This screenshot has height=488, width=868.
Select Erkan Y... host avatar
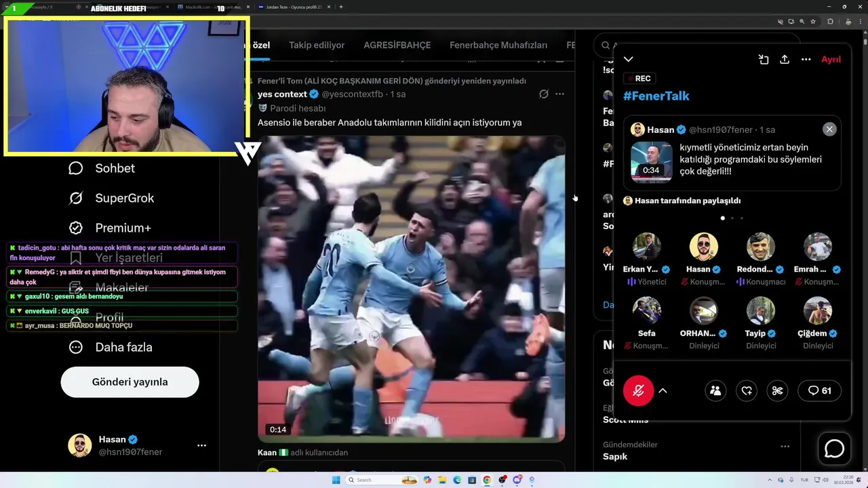coord(647,247)
